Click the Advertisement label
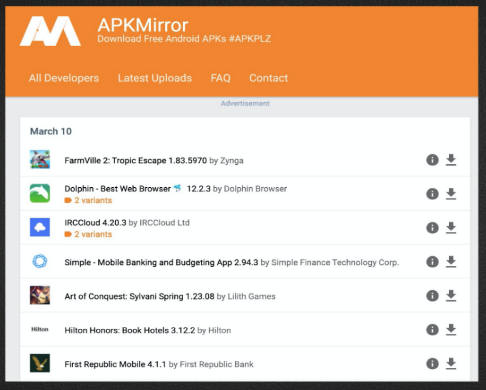 pyautogui.click(x=245, y=103)
